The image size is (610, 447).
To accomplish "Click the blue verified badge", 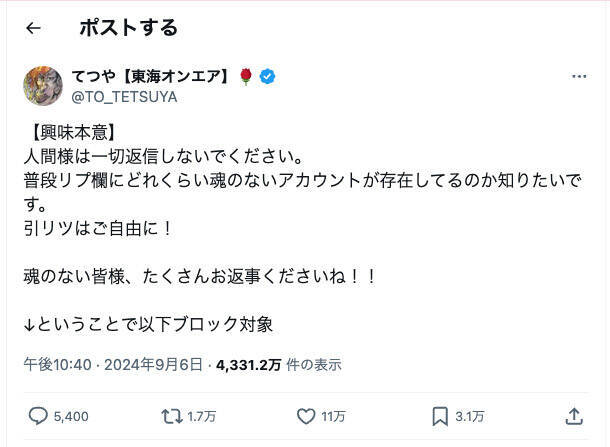I will coord(268,77).
